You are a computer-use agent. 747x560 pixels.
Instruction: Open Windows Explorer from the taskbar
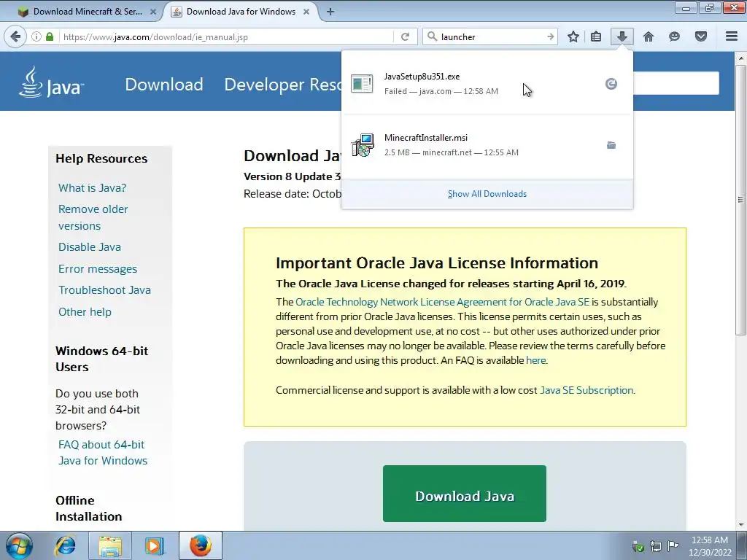click(111, 545)
